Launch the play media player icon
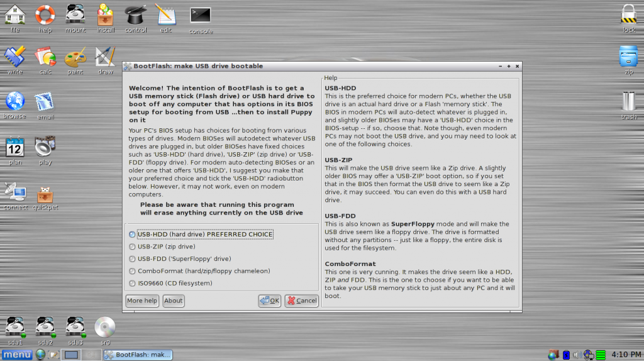The width and height of the screenshot is (644, 361). 45,146
